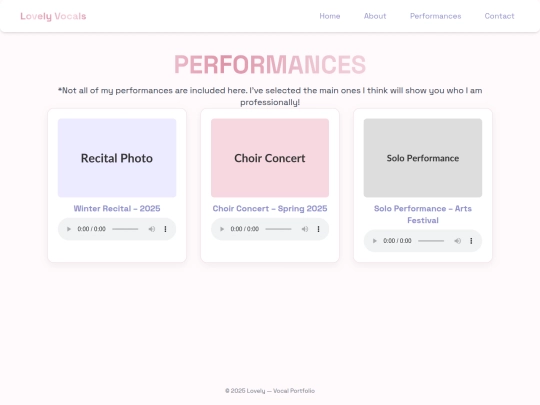Go to the Home page
540x405 pixels.
330,16
